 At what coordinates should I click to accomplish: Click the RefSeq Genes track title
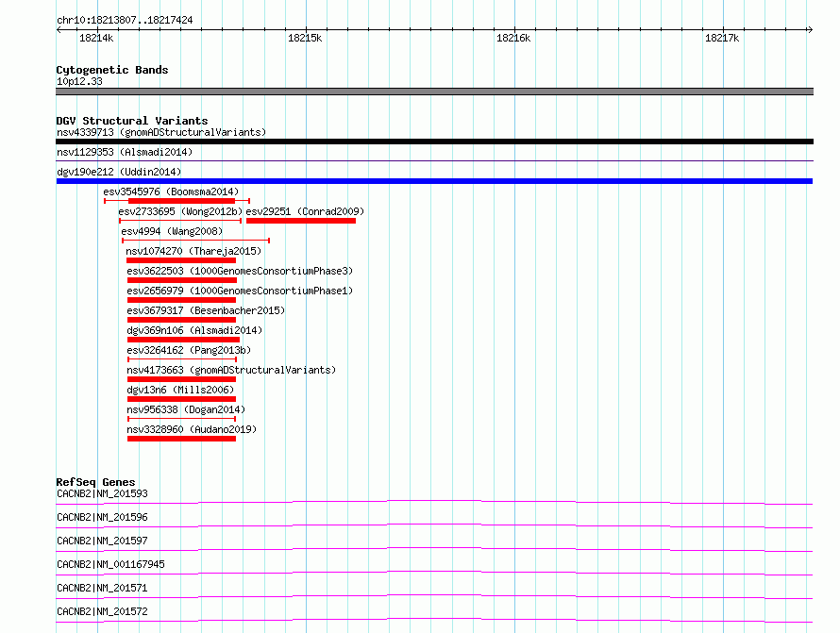point(95,482)
